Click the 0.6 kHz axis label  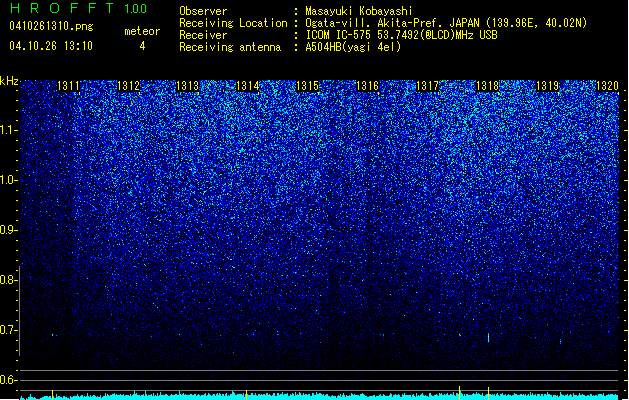(x=8, y=380)
